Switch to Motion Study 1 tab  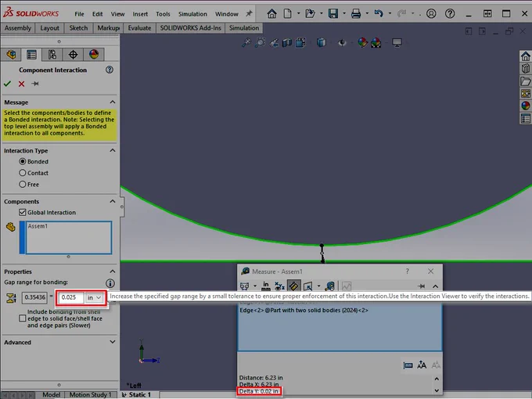(90, 394)
